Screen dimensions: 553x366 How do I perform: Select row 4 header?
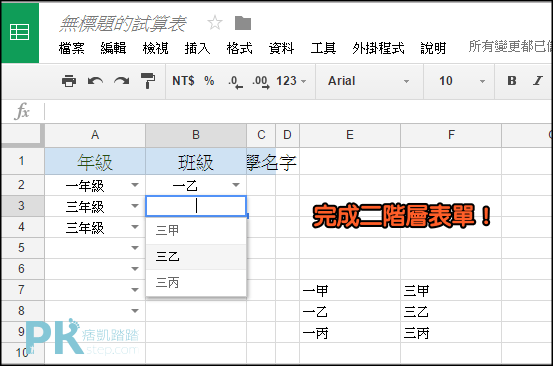(x=22, y=227)
